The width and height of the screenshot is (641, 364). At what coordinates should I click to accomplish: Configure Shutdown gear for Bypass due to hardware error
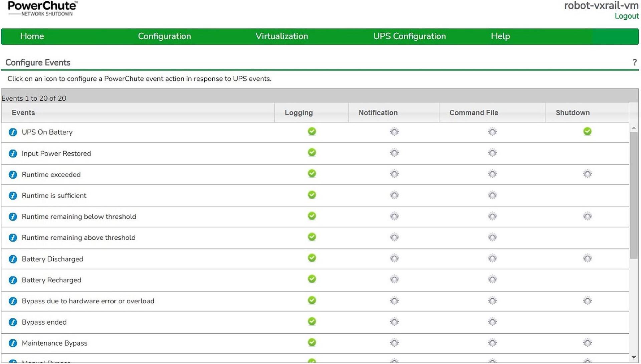pos(588,301)
